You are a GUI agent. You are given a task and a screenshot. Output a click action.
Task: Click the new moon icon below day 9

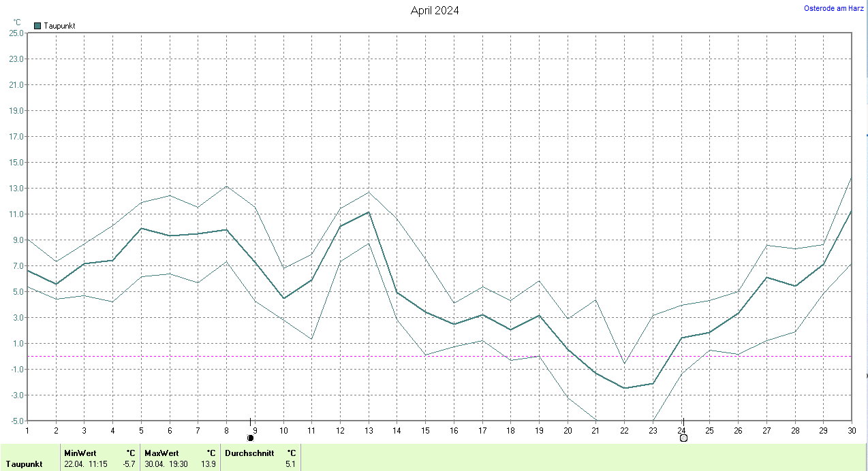pos(250,438)
